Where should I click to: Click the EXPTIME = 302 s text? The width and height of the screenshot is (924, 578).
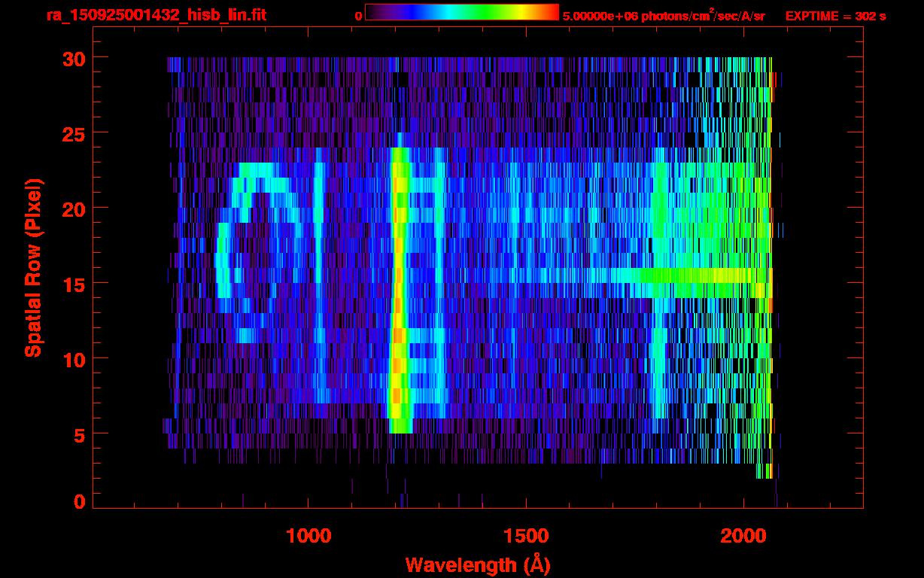[835, 16]
